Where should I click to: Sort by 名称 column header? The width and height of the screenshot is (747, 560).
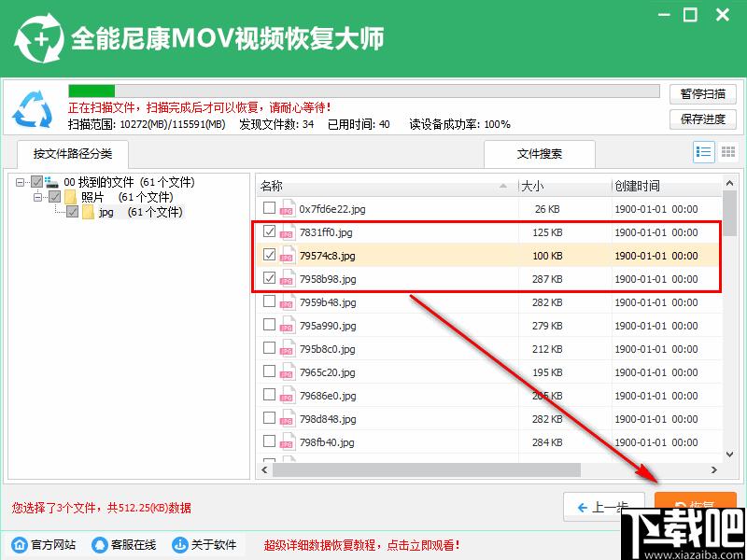pyautogui.click(x=387, y=186)
